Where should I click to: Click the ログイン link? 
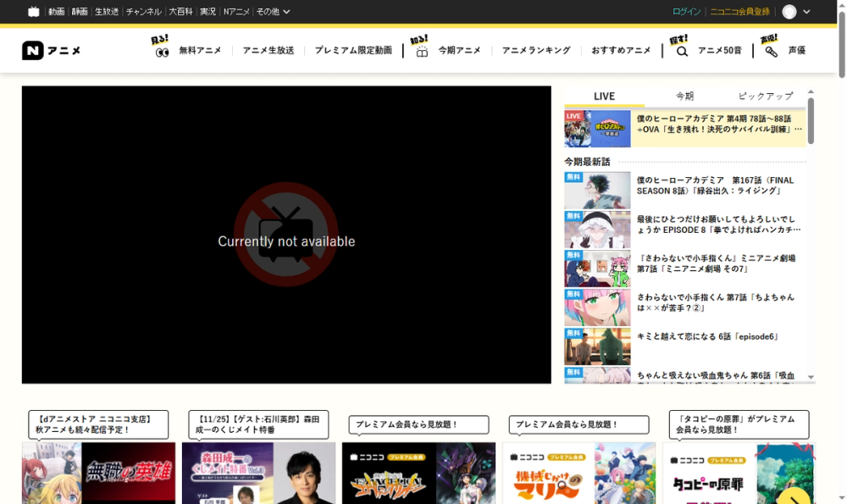coord(687,11)
